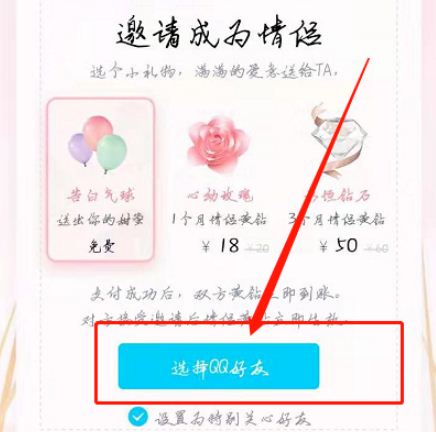Image resolution: width=436 pixels, height=432 pixels.
Task: Click the crossed-out ¥20 original price
Action: (257, 248)
